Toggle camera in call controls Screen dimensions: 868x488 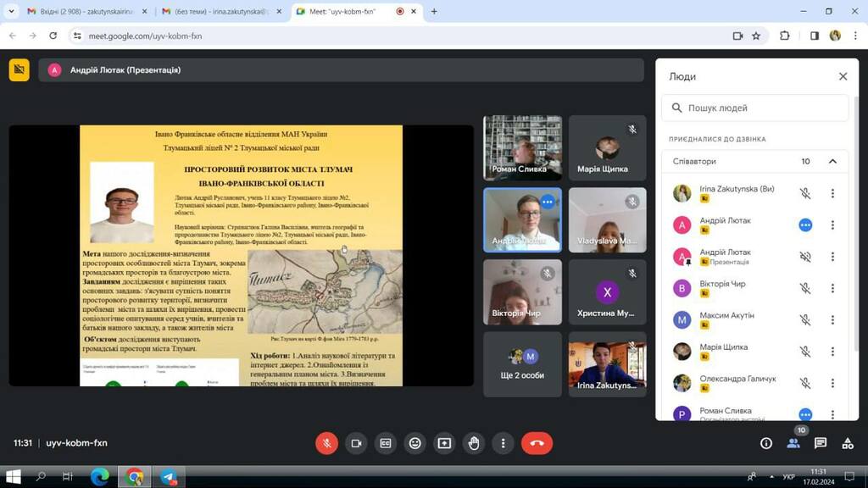click(356, 443)
